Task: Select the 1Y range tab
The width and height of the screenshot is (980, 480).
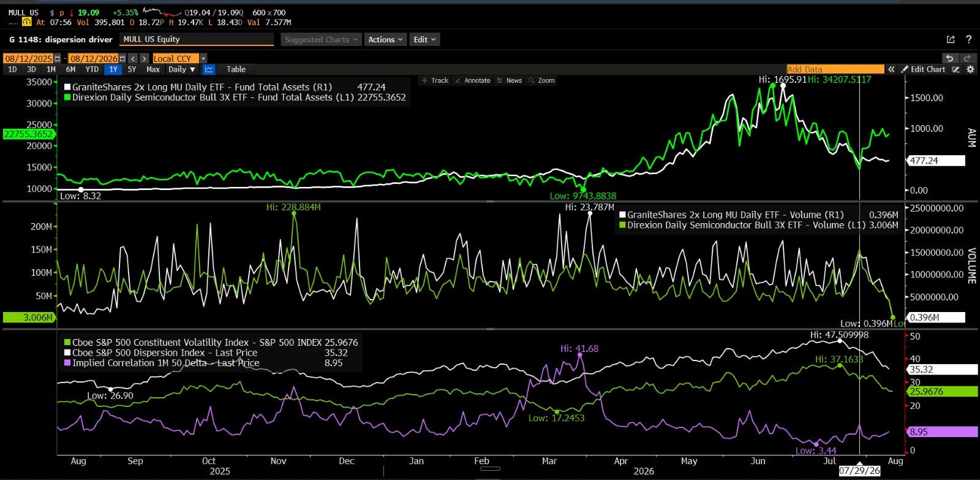Action: (x=113, y=69)
